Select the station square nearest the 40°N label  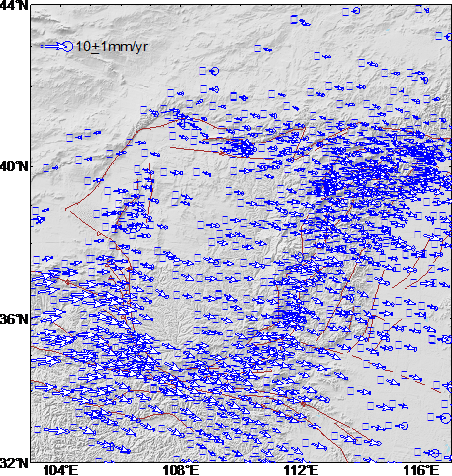[x=46, y=168]
